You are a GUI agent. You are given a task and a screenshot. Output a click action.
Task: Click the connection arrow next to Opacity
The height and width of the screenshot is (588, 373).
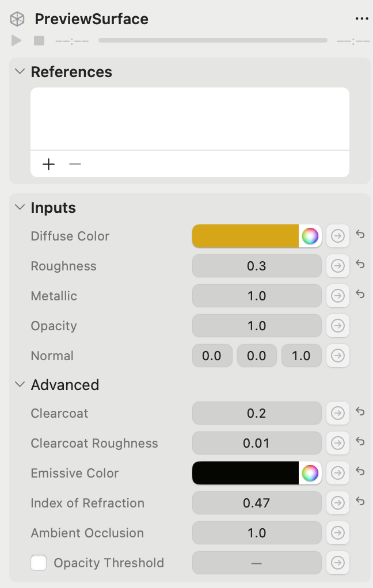coord(338,326)
